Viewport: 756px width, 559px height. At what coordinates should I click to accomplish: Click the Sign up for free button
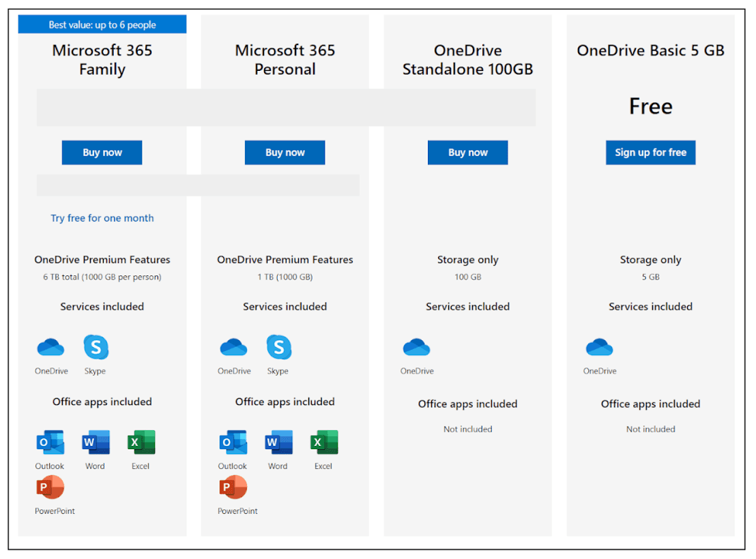point(650,152)
